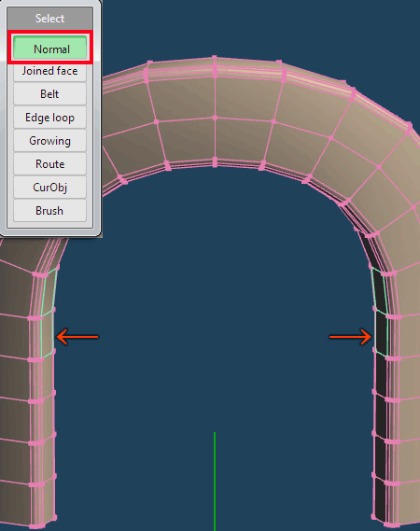The width and height of the screenshot is (420, 531).
Task: Select upper green-outlined face on right pillar
Action: (379, 290)
